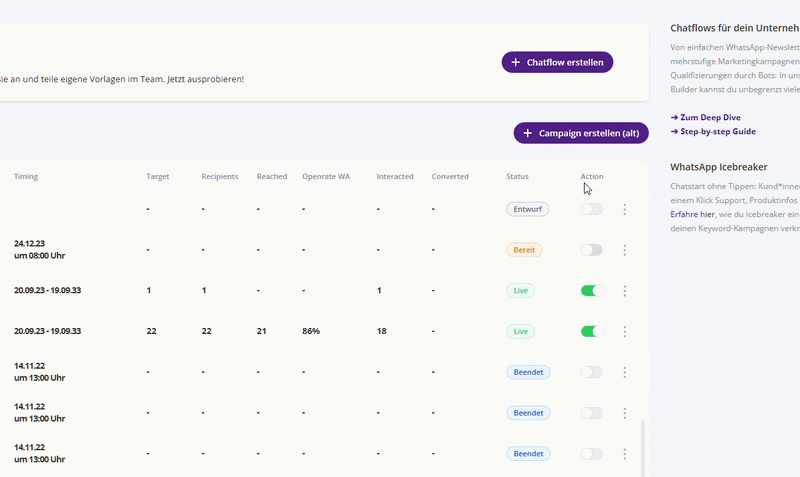Open three-dot menu of the last Beendet campaign
The height and width of the screenshot is (477, 800).
pyautogui.click(x=625, y=453)
